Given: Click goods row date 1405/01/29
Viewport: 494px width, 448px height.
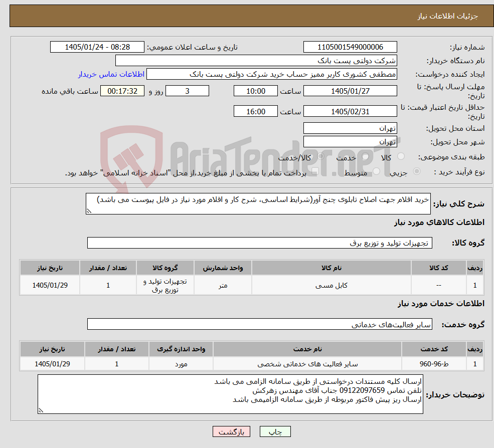Looking at the screenshot, I should tap(50, 285).
